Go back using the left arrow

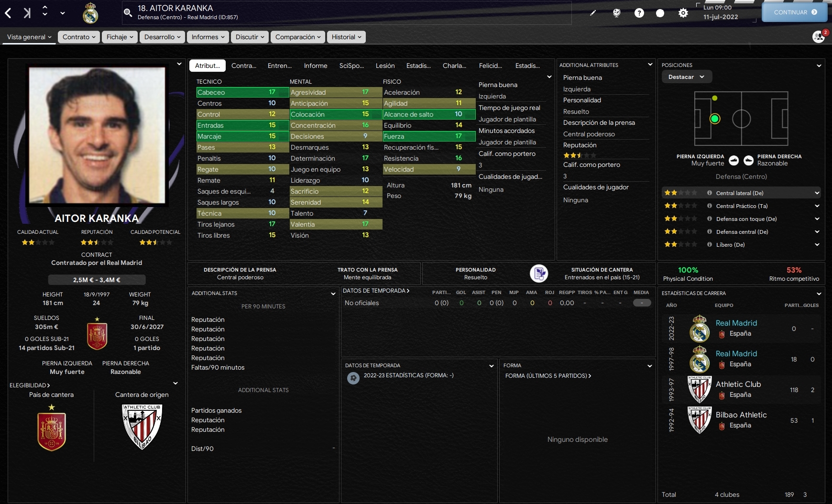tap(8, 13)
